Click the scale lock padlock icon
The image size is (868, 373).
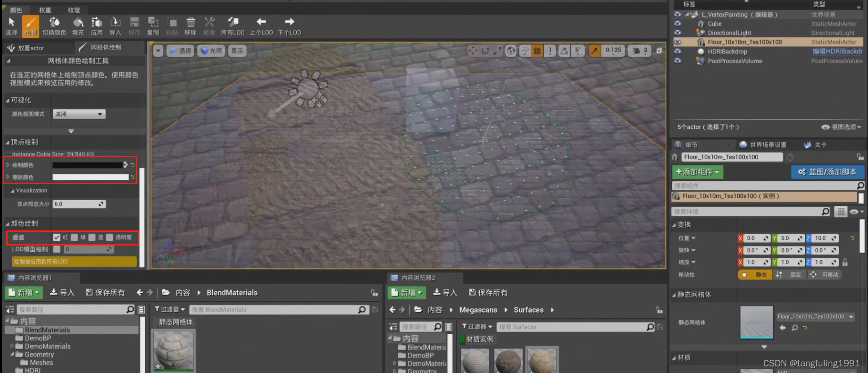tap(845, 262)
